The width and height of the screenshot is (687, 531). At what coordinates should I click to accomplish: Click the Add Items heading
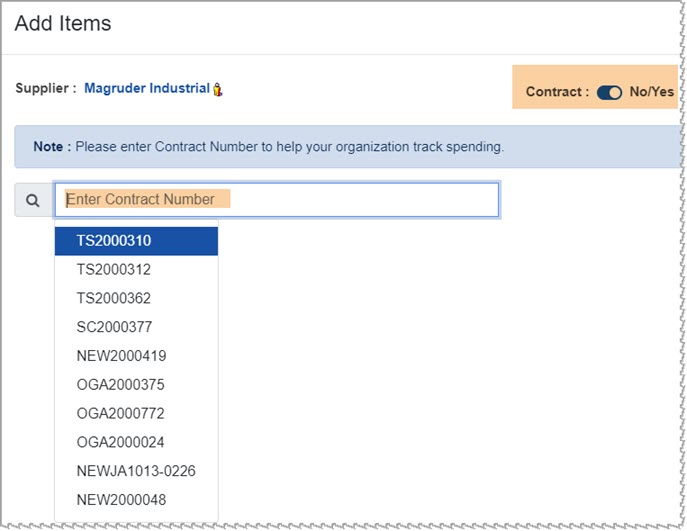[x=63, y=23]
